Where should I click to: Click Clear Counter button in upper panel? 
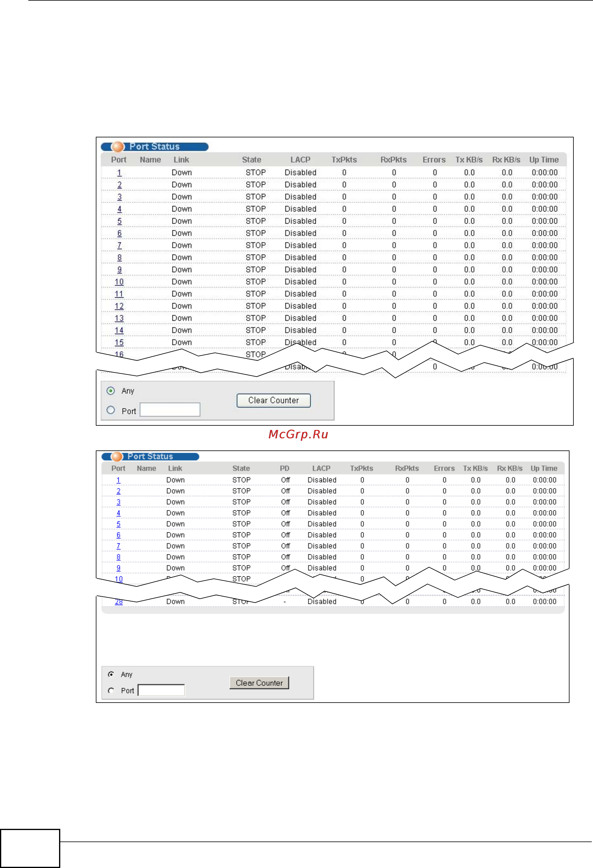coord(274,400)
